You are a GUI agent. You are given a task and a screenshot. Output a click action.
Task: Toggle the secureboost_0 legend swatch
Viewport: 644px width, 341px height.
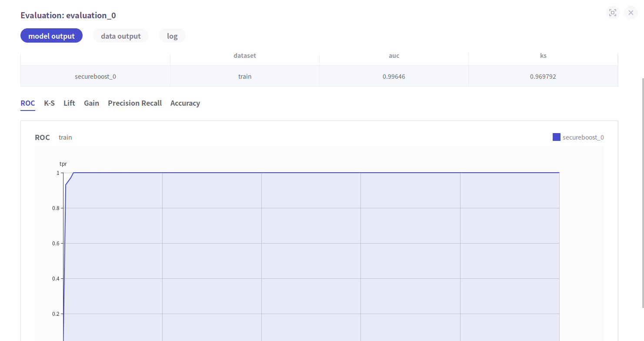pyautogui.click(x=557, y=137)
